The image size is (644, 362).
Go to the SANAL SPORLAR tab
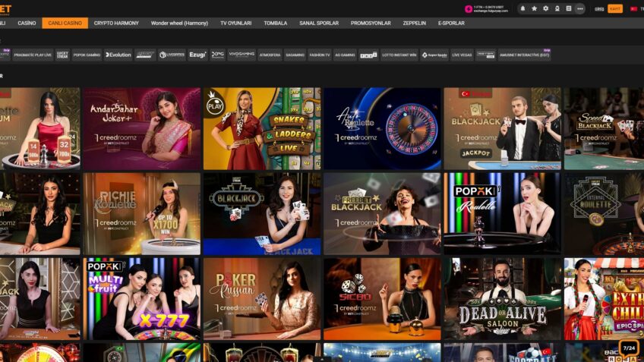pyautogui.click(x=319, y=24)
